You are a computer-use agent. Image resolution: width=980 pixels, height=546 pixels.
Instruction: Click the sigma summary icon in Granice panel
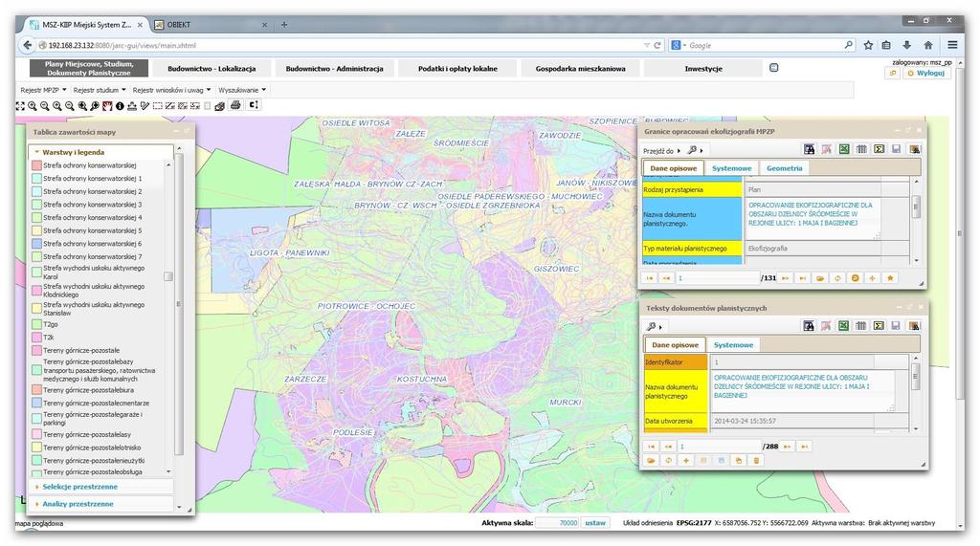(x=879, y=149)
